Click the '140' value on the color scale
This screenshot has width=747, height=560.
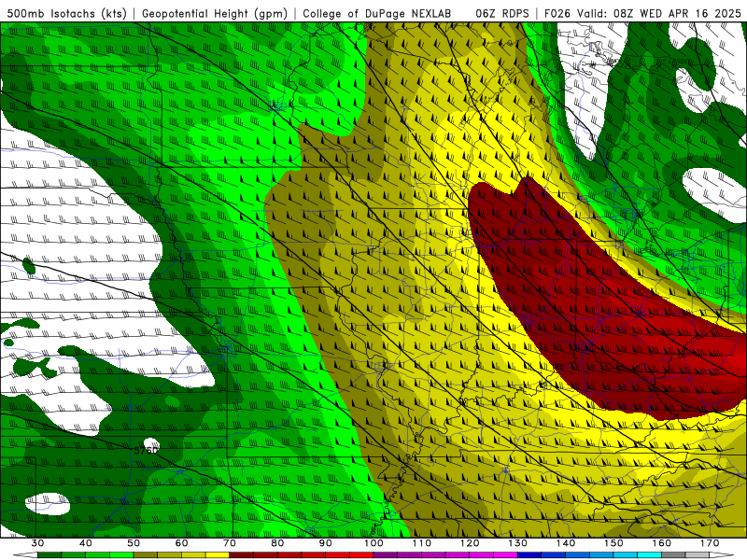(x=566, y=543)
